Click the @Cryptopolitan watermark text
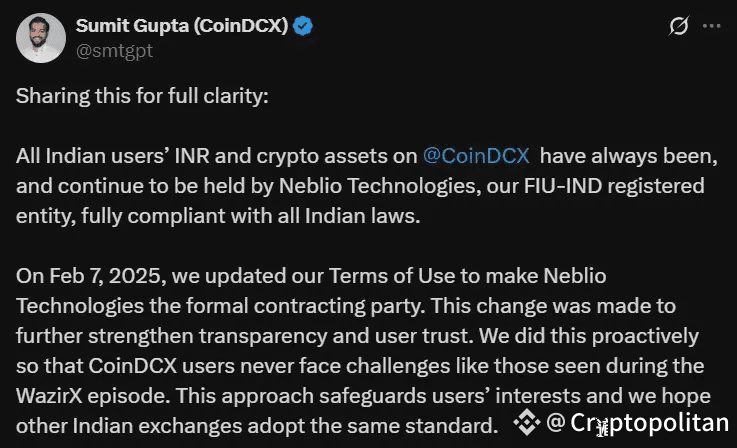Viewport: 737px width, 448px height. (637, 422)
